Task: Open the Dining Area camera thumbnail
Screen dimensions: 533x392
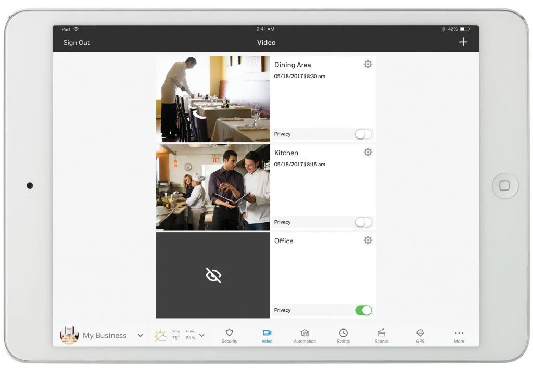Action: pos(213,99)
